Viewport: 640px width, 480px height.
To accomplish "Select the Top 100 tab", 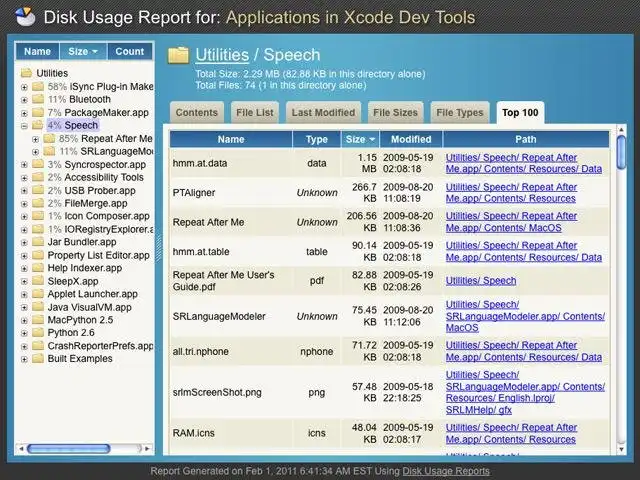I will coord(520,113).
